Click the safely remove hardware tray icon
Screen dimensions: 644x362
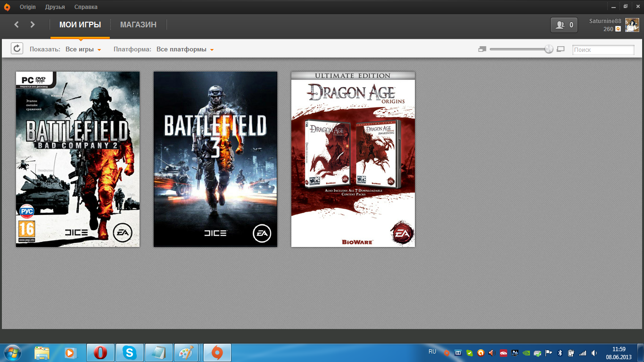(x=537, y=353)
